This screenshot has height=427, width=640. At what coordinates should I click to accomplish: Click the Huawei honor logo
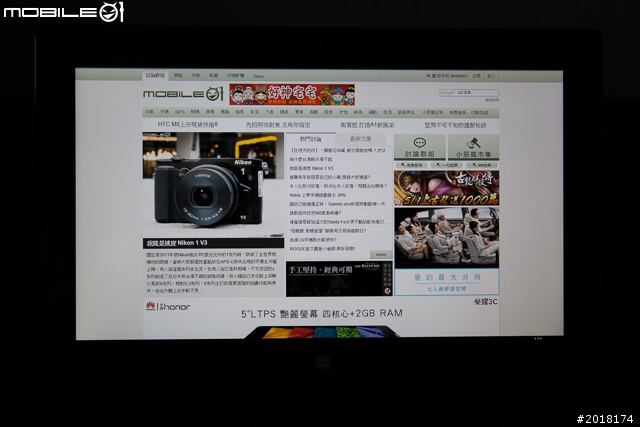168,306
